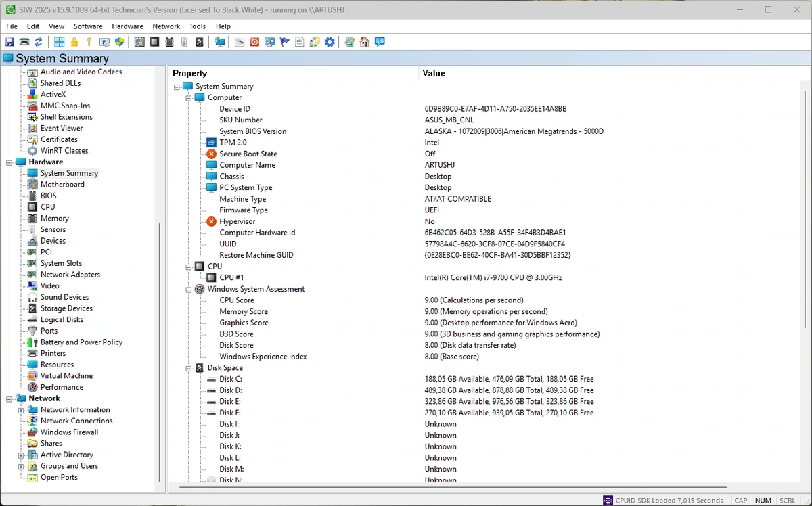Click the motherboard toolbar icon
Screen dimensions: 812x506
(139, 42)
